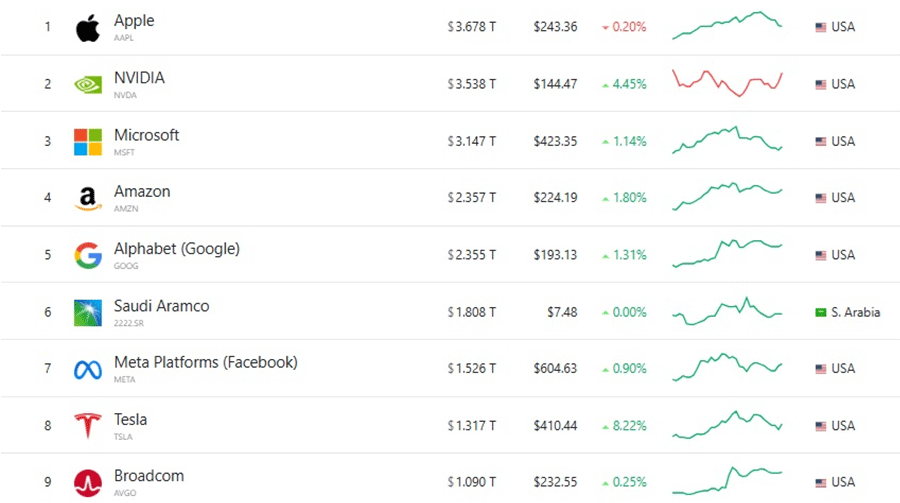This screenshot has width=900, height=503.
Task: Click the S. Arabia country flag
Action: (821, 312)
